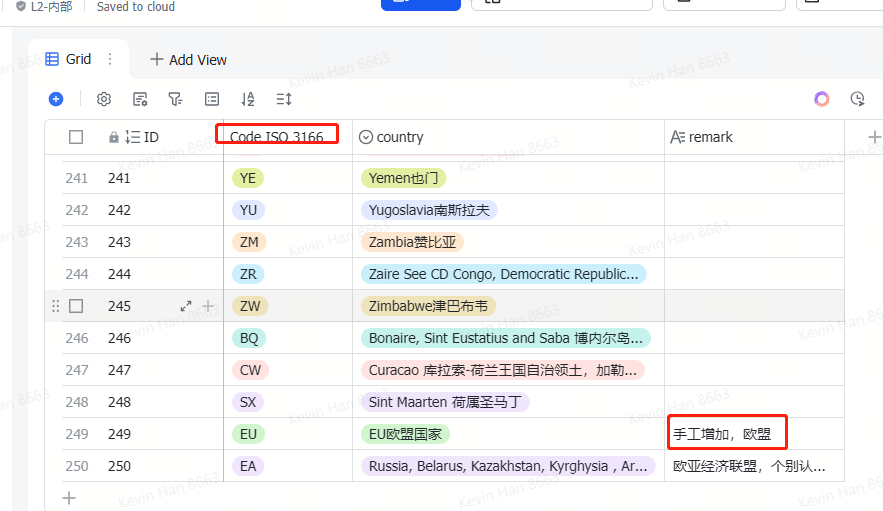Image resolution: width=883 pixels, height=511 pixels.
Task: Open the history clock icon
Action: click(857, 99)
